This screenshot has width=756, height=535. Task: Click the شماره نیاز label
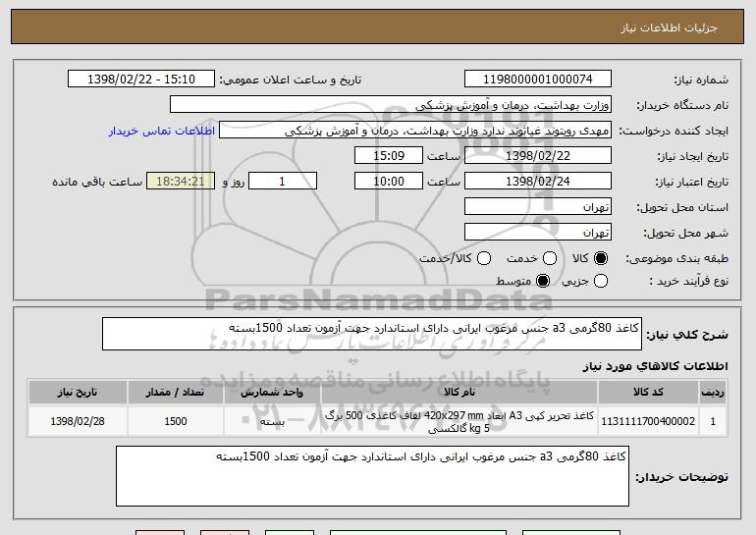click(703, 80)
